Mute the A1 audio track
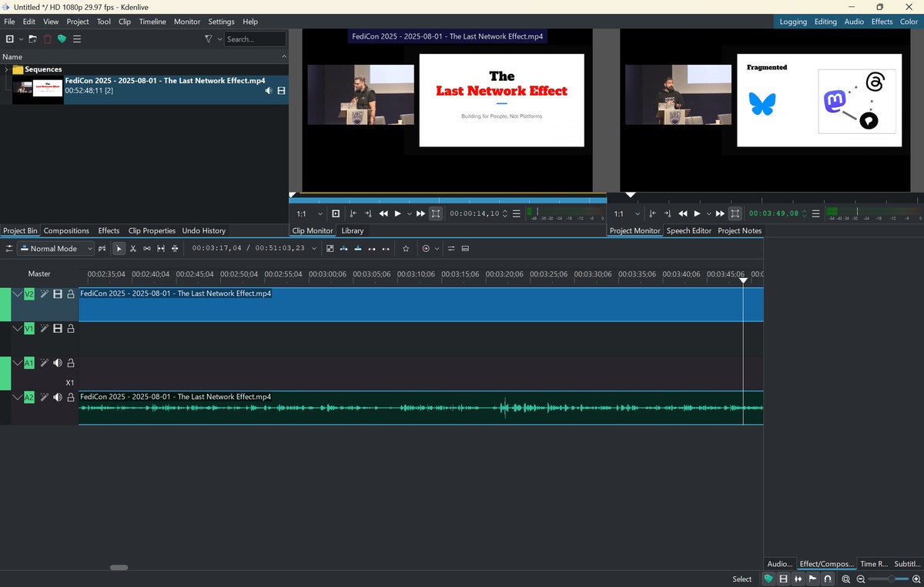 tap(58, 363)
